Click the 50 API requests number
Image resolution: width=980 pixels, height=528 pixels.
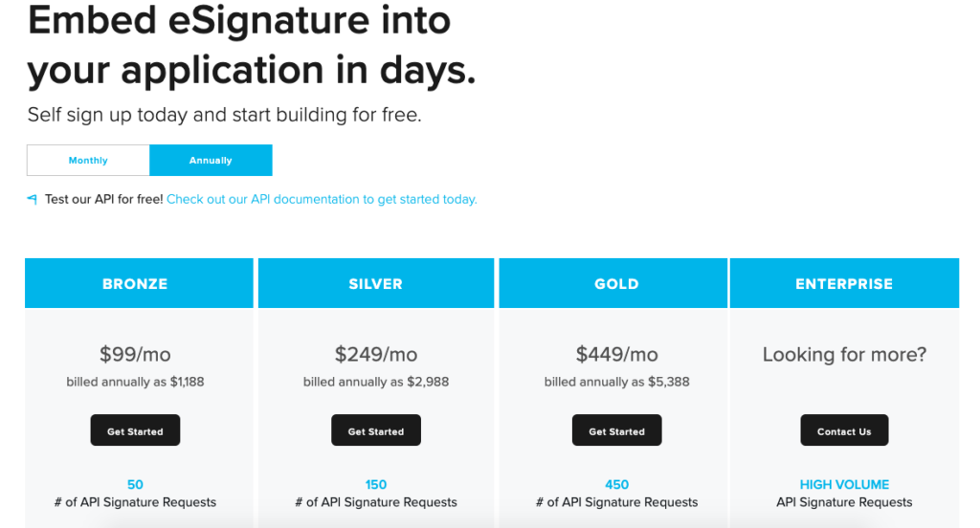(135, 484)
